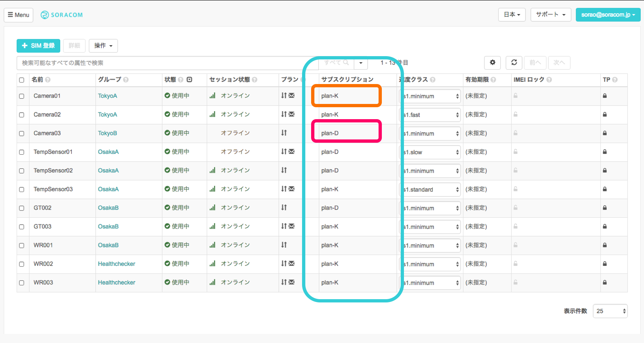Screen dimensions: 644x343
Task: Click the 次へ next page button
Action: click(559, 63)
